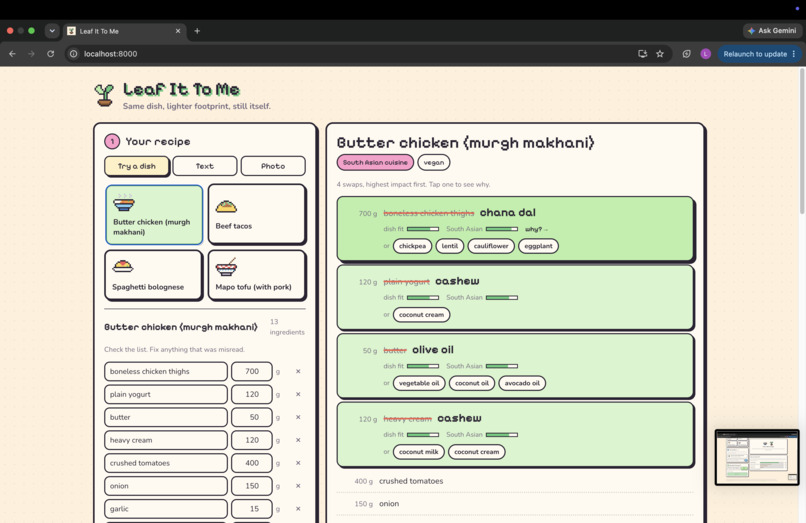806x523 pixels.
Task: Open a new browser tab
Action: coord(197,31)
